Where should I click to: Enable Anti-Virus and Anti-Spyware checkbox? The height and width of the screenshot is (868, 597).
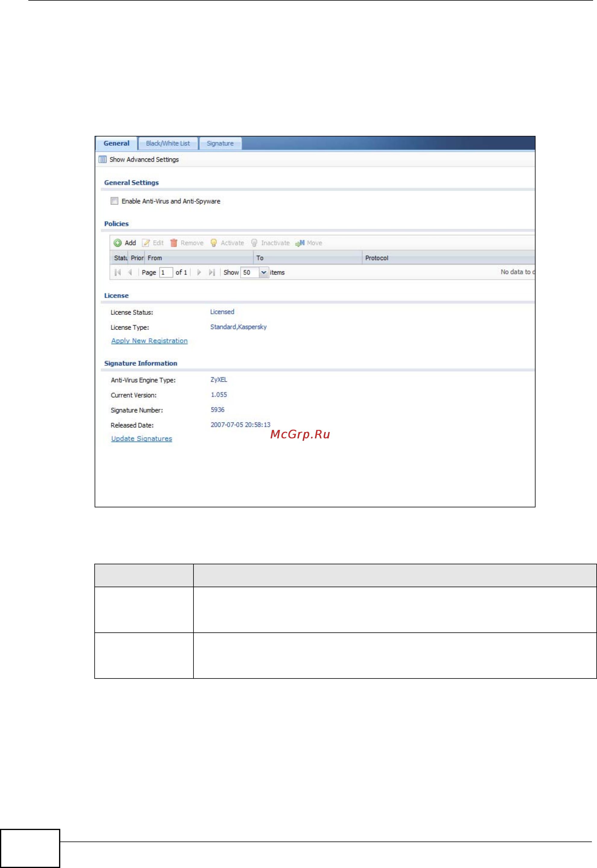[115, 201]
